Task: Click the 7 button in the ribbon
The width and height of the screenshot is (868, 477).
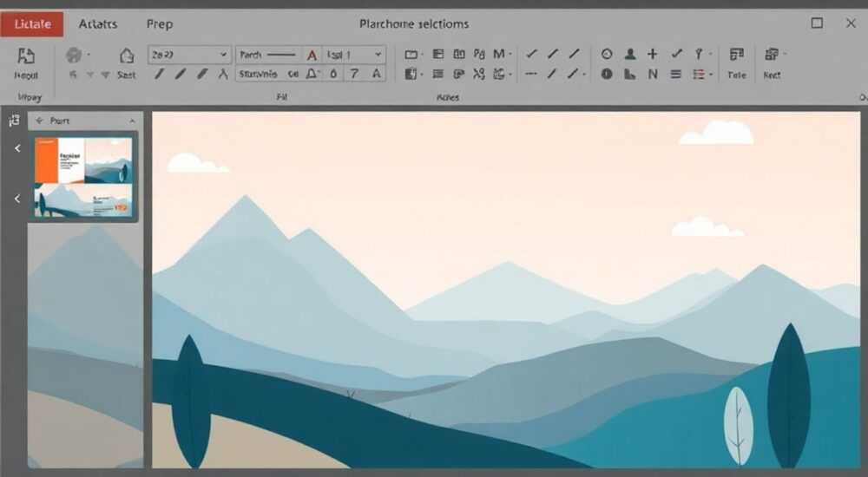Action: pyautogui.click(x=354, y=74)
